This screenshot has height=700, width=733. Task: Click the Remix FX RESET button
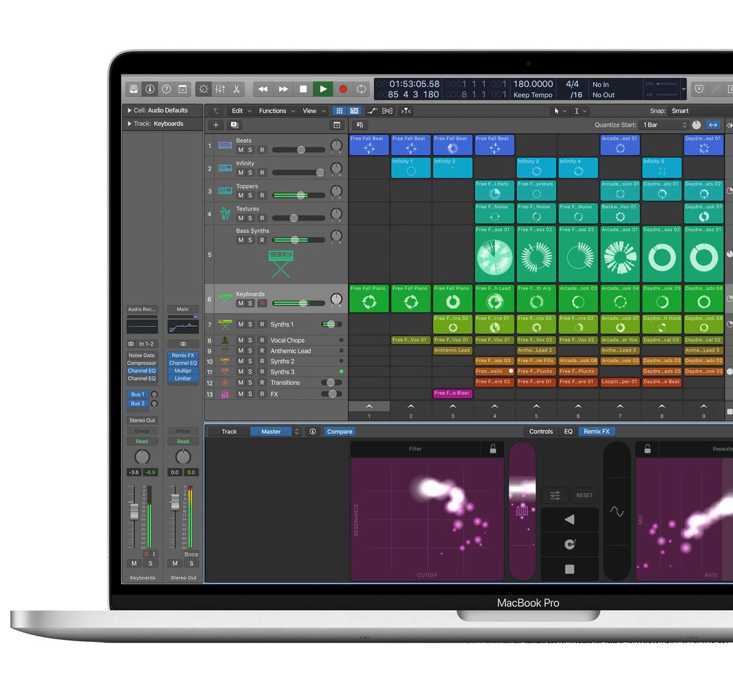point(584,496)
